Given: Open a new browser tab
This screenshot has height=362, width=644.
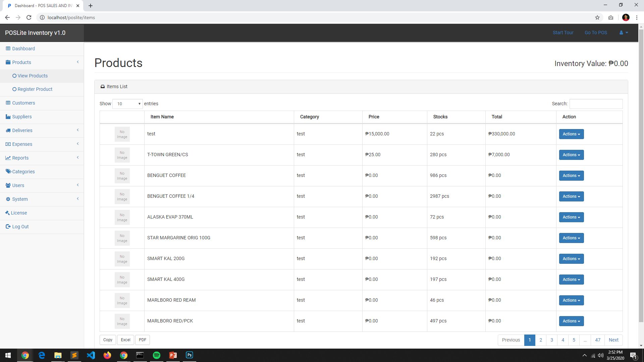Looking at the screenshot, I should pos(91,6).
